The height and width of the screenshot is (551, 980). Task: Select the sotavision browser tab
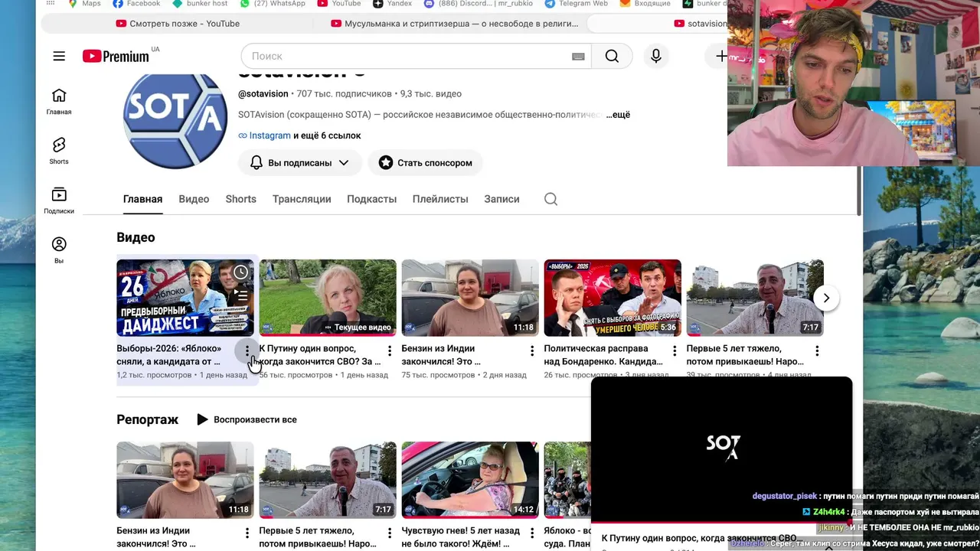point(700,24)
